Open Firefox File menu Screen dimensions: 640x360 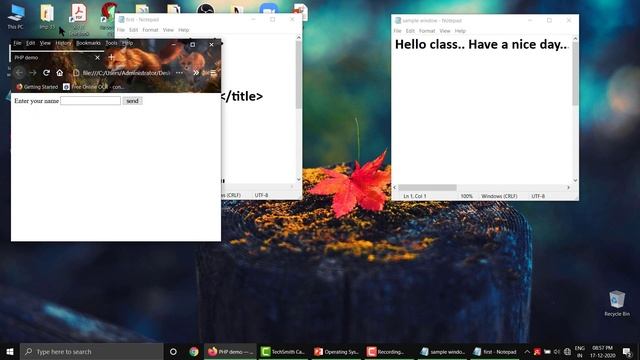point(17,43)
